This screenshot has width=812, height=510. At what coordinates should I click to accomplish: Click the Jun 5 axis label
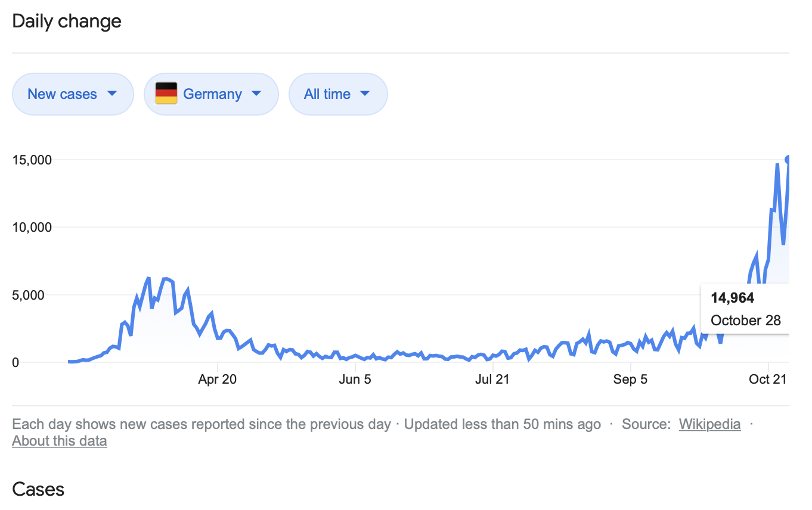(x=355, y=380)
